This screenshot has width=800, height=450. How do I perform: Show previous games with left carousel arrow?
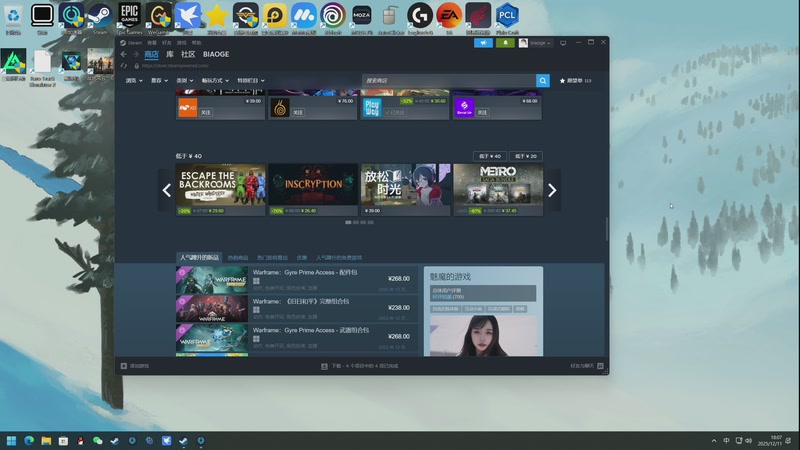167,190
